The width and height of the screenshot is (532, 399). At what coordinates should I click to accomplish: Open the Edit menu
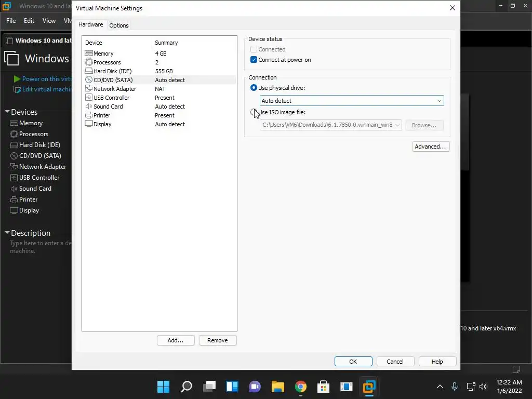tap(29, 21)
